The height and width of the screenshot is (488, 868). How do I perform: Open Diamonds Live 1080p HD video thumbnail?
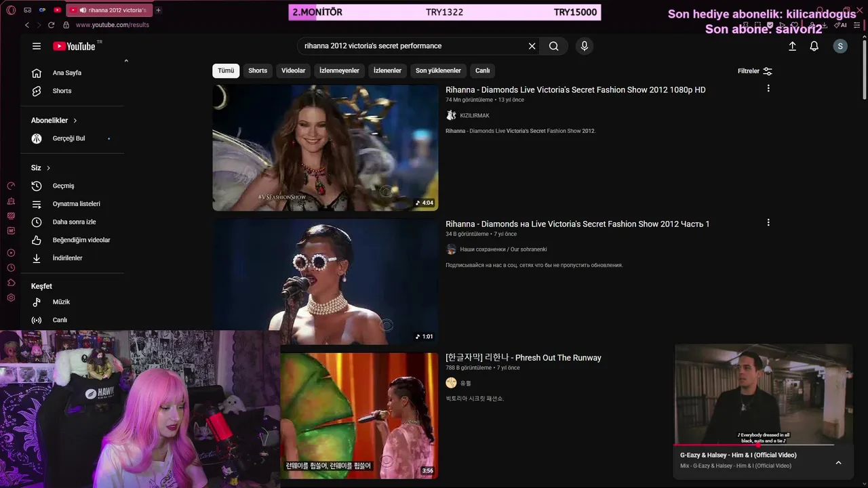325,148
